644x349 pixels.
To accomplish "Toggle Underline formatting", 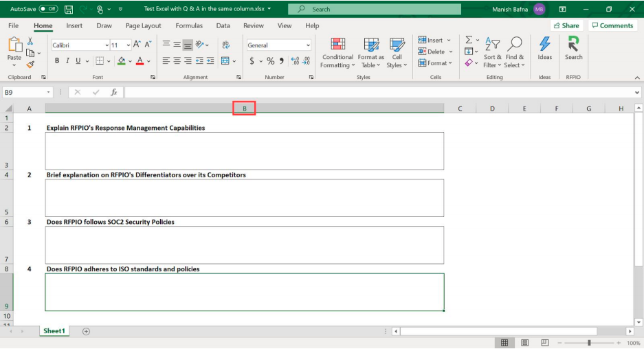I will pos(78,60).
